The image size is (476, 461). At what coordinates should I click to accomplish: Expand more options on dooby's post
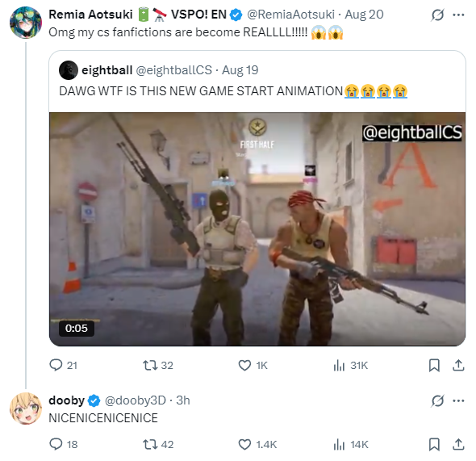[x=458, y=401]
